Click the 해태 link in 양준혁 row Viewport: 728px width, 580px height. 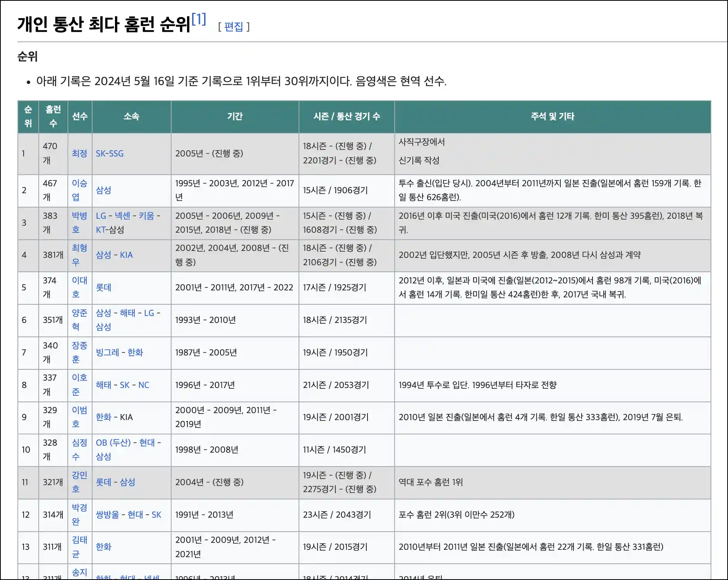[127, 313]
